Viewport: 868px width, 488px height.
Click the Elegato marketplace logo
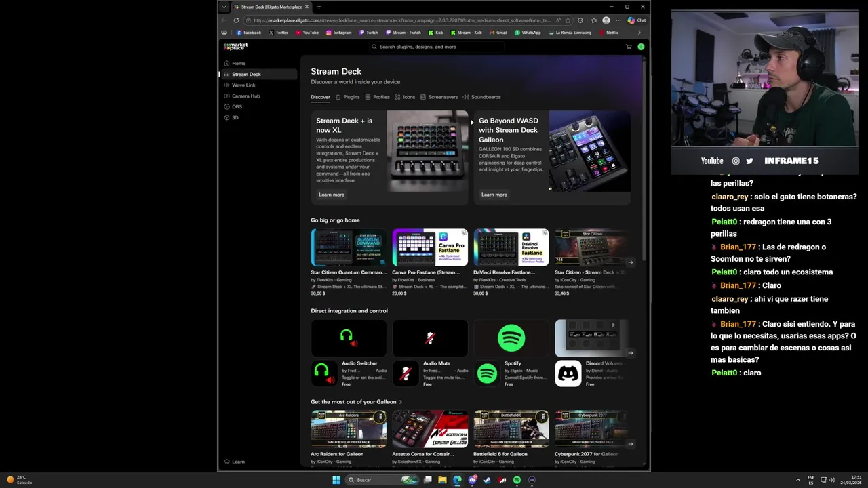pyautogui.click(x=236, y=47)
